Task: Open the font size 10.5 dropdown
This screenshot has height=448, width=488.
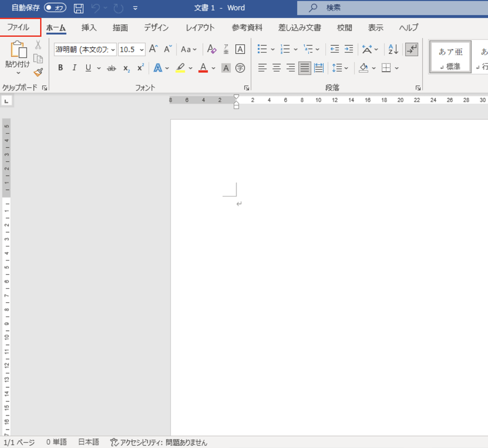Action: (x=142, y=50)
